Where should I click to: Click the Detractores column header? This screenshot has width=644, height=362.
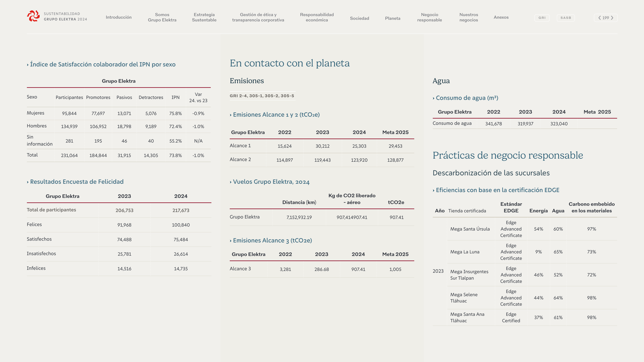pyautogui.click(x=151, y=97)
